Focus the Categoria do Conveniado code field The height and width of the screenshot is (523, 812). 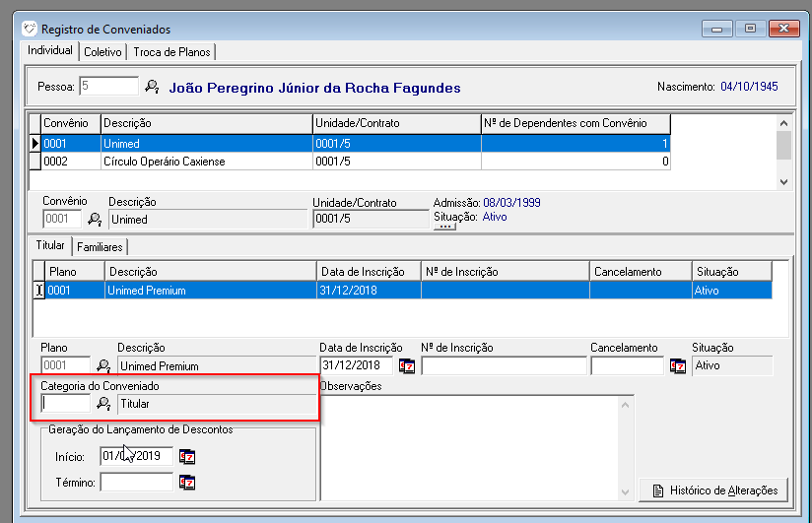click(65, 403)
